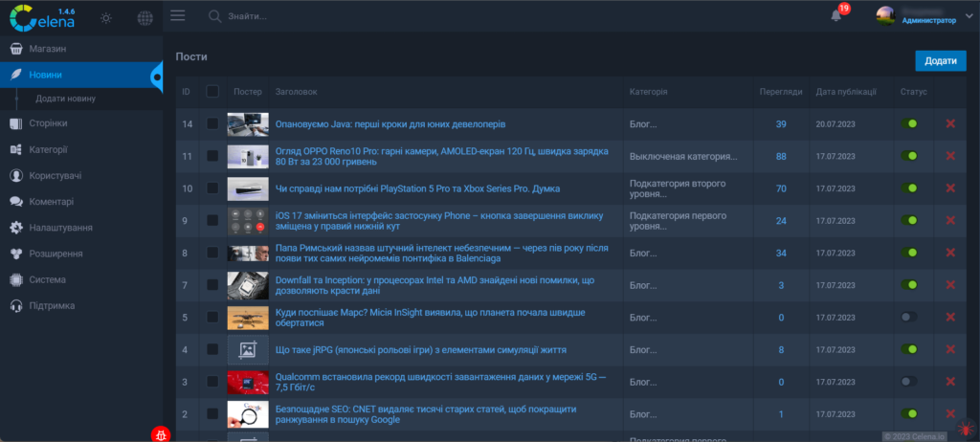Enable status toggle for Mars InSight post
This screenshot has height=442, width=980.
pos(908,317)
